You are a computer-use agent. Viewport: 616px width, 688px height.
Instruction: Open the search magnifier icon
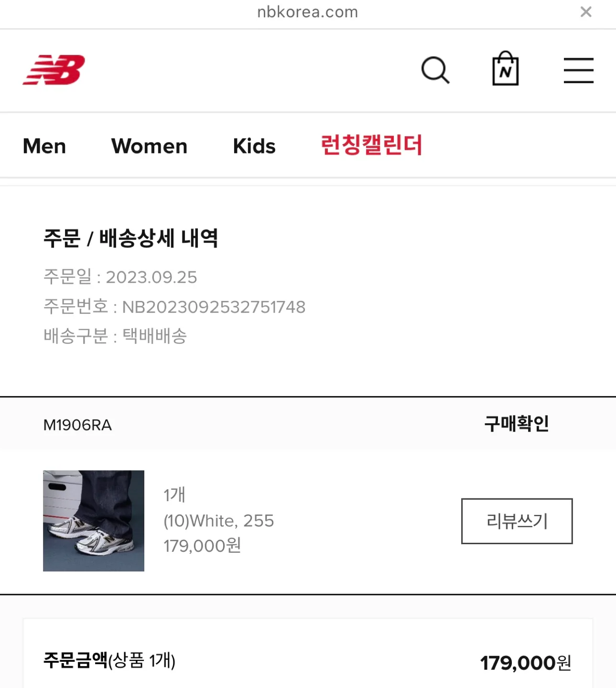coord(435,70)
